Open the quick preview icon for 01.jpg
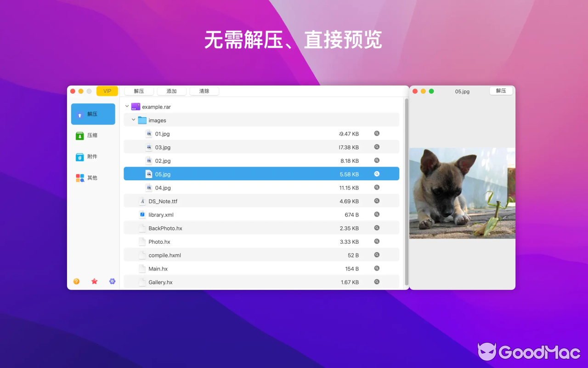Viewport: 588px width, 368px height. click(x=377, y=133)
